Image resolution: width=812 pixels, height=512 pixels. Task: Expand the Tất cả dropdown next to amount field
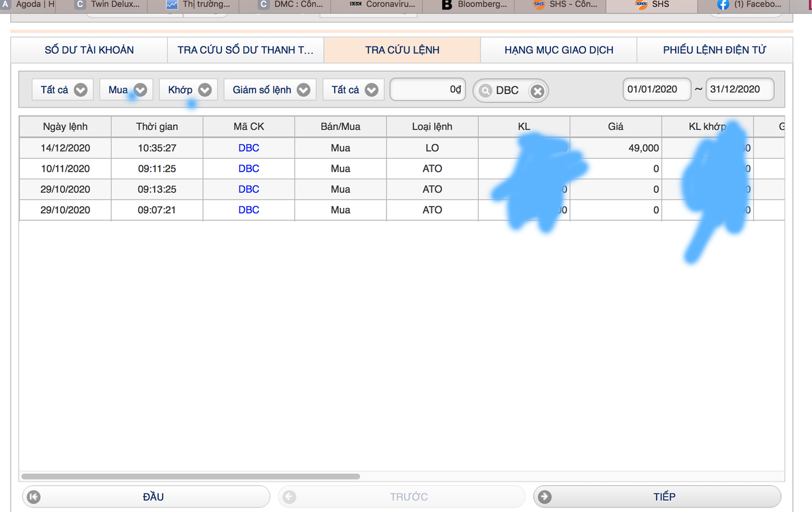click(353, 90)
